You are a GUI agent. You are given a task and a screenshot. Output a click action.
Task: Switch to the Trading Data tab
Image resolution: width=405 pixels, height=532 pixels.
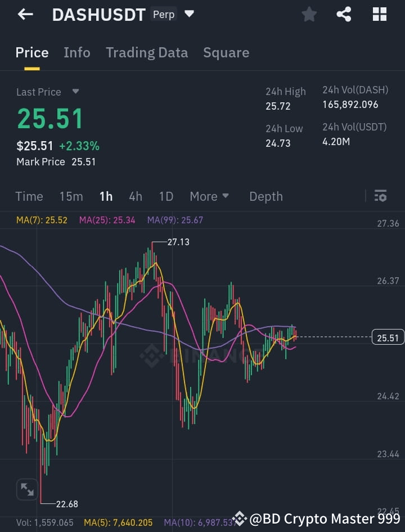click(x=147, y=52)
